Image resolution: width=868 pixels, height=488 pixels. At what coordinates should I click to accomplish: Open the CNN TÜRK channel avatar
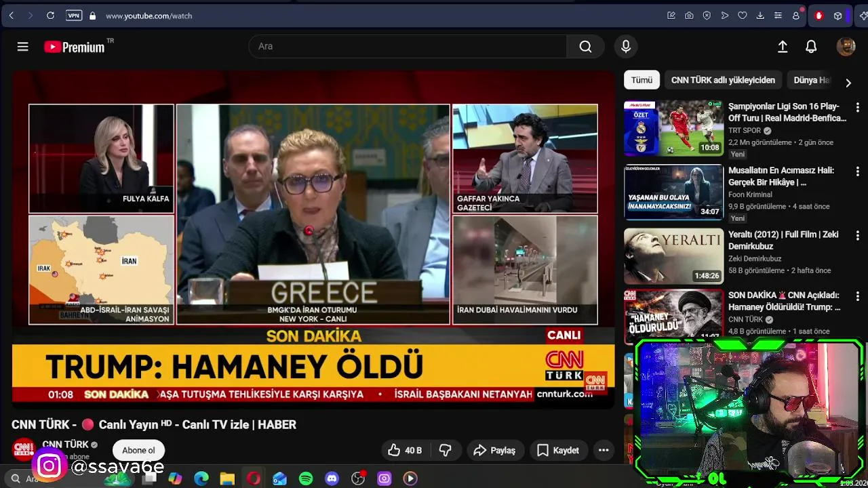(x=24, y=450)
